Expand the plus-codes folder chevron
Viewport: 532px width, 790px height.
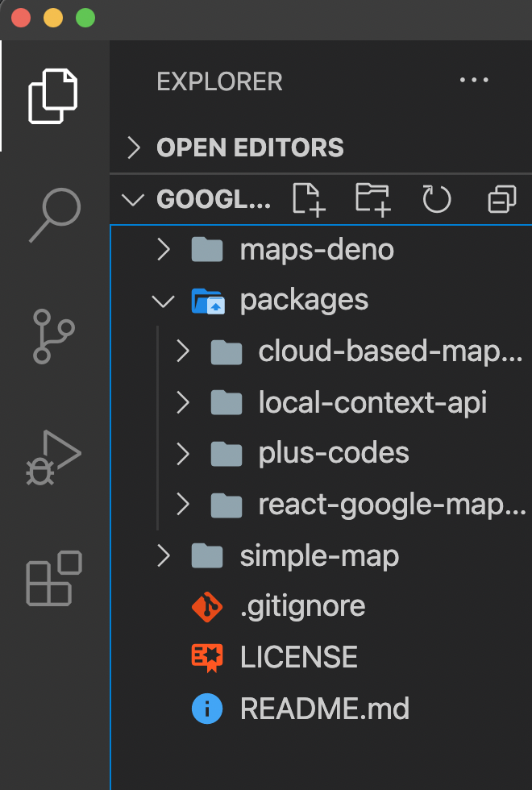(x=182, y=453)
